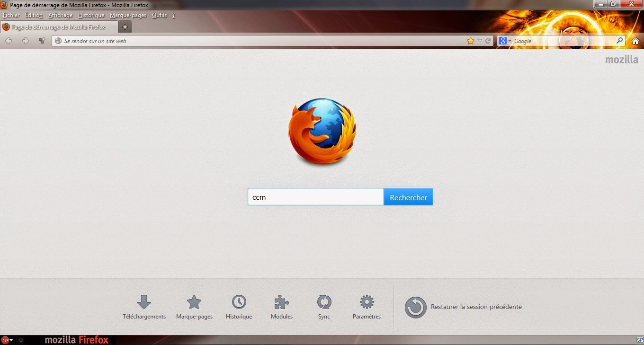Open the Fichier menu
644x345 pixels.
tap(11, 15)
